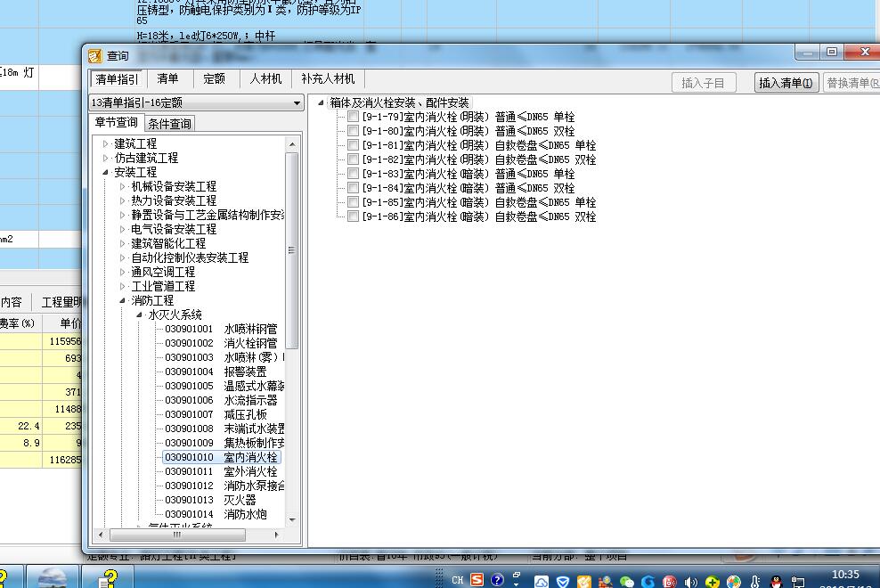Switch to the 补充人材机 tab
880x588 pixels.
[x=328, y=78]
